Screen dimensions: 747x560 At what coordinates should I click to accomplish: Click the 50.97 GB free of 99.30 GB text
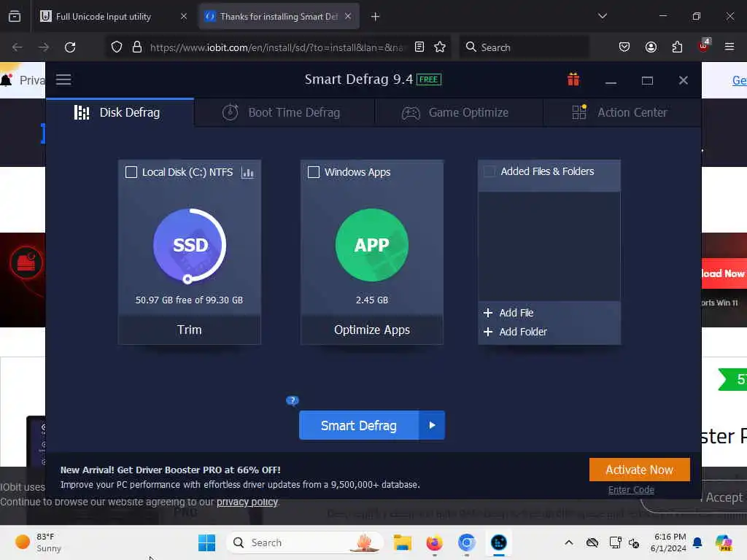tap(189, 300)
